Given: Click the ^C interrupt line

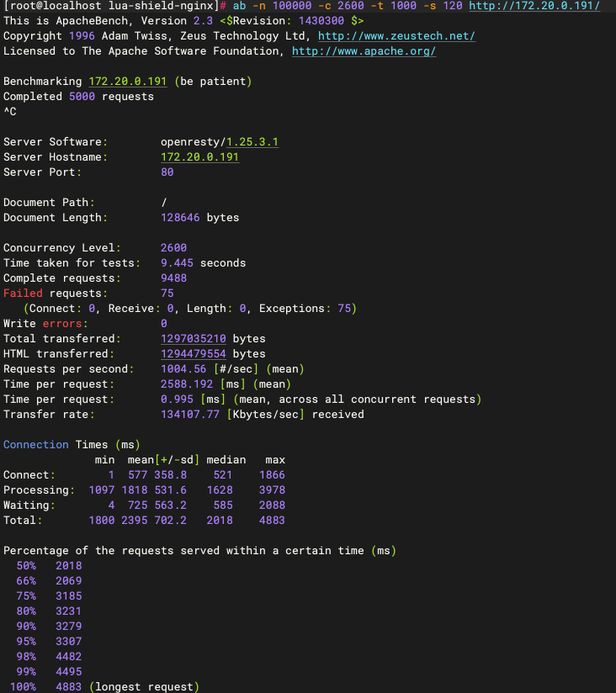Looking at the screenshot, I should click(10, 112).
